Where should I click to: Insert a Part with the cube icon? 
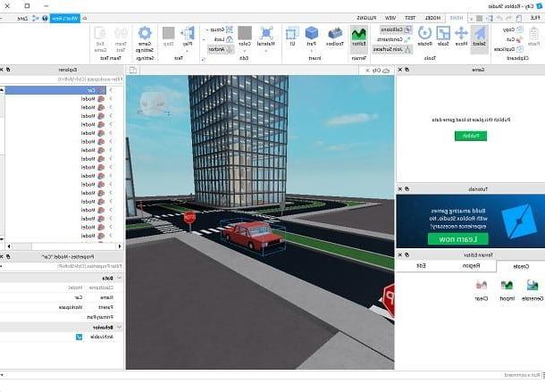[312, 33]
